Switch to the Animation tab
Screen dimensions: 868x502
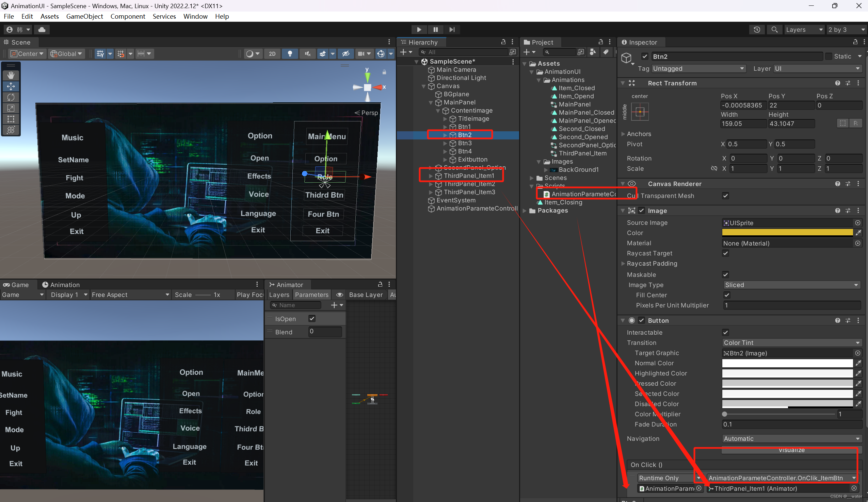61,285
